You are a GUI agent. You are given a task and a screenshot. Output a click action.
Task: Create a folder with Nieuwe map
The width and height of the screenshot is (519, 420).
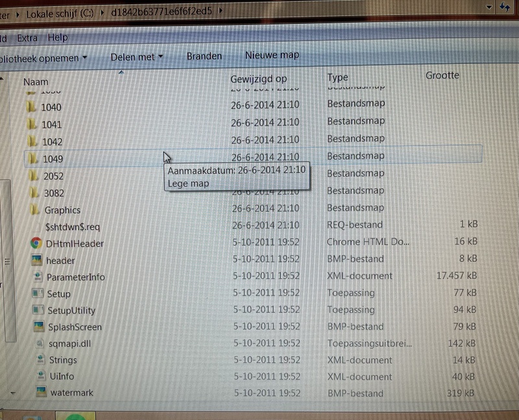pyautogui.click(x=272, y=55)
